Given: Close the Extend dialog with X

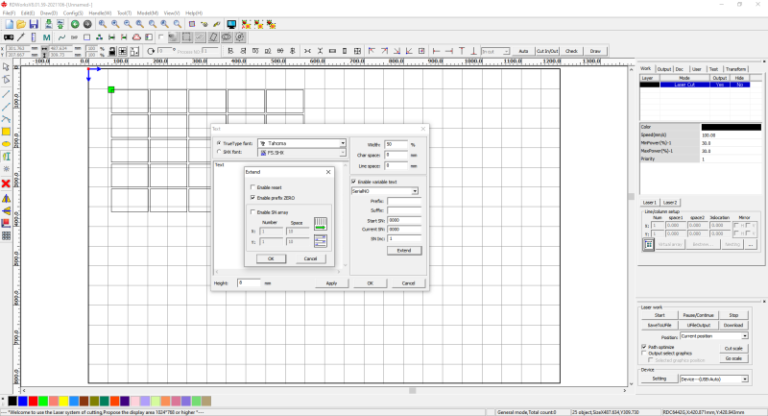Looking at the screenshot, I should pos(328,172).
